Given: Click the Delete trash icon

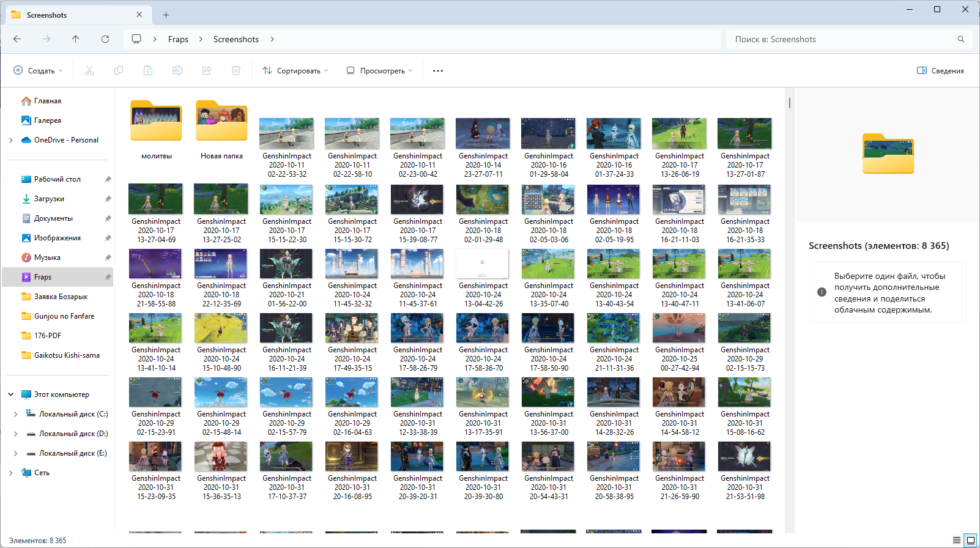Looking at the screenshot, I should click(x=236, y=71).
